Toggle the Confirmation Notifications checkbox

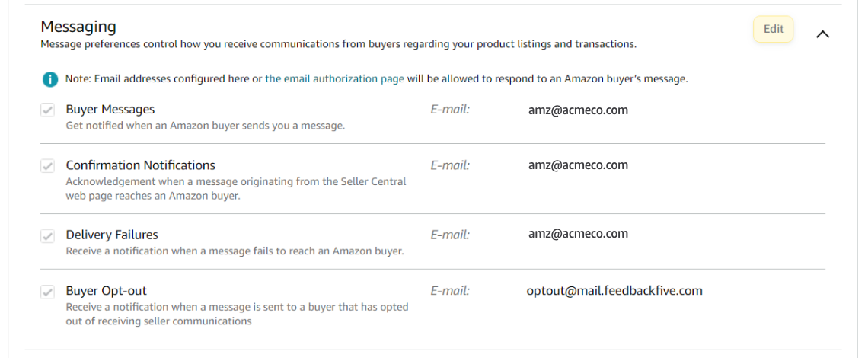[48, 166]
